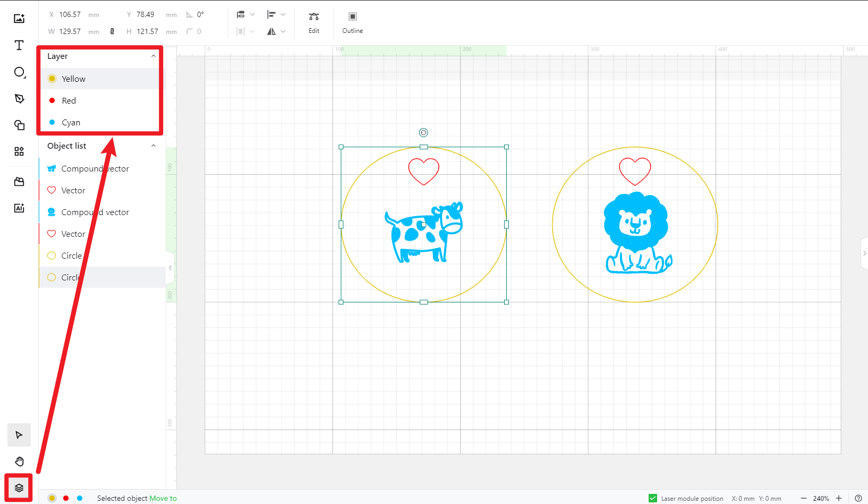The width and height of the screenshot is (868, 504).
Task: Choose the Pen vector tool
Action: [x=19, y=98]
